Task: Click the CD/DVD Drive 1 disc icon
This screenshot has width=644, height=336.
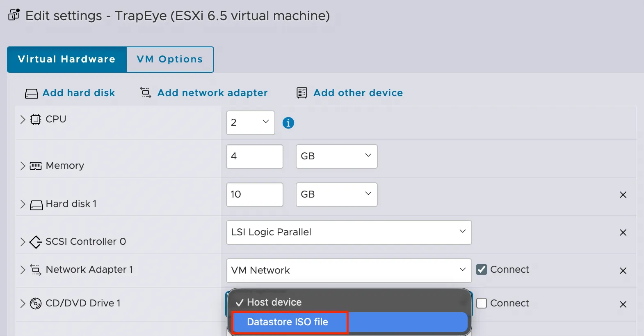Action: [36, 304]
